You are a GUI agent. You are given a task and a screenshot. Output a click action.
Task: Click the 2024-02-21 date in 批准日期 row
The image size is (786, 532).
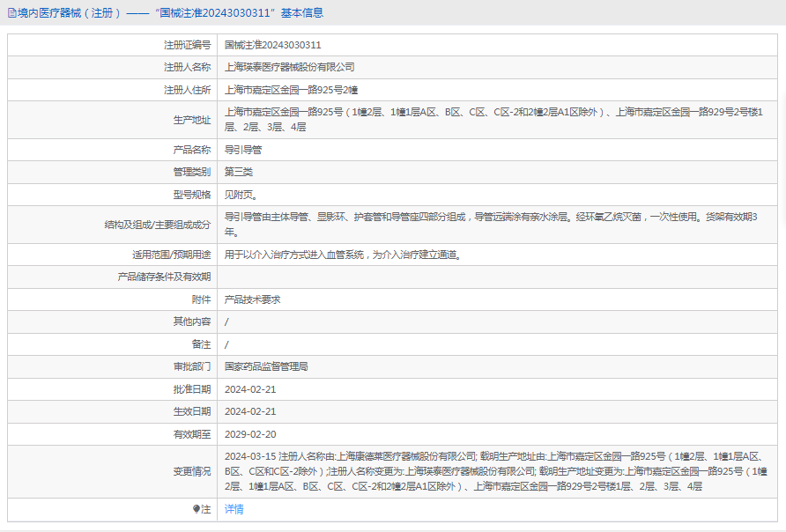[250, 389]
